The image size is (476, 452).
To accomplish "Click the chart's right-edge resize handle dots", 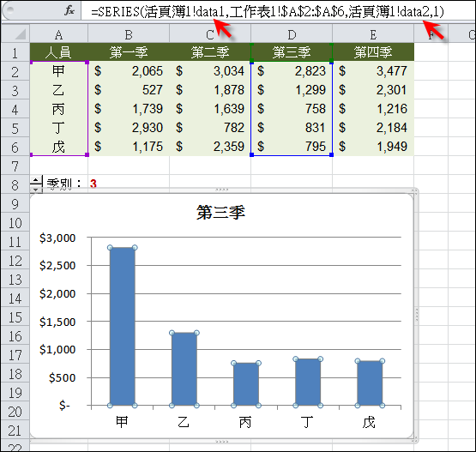I will click(417, 315).
